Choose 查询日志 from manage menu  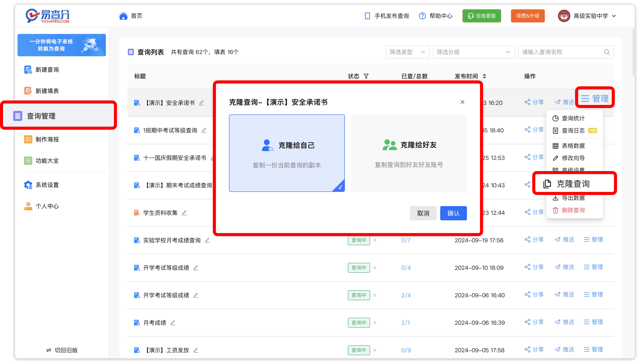point(574,131)
